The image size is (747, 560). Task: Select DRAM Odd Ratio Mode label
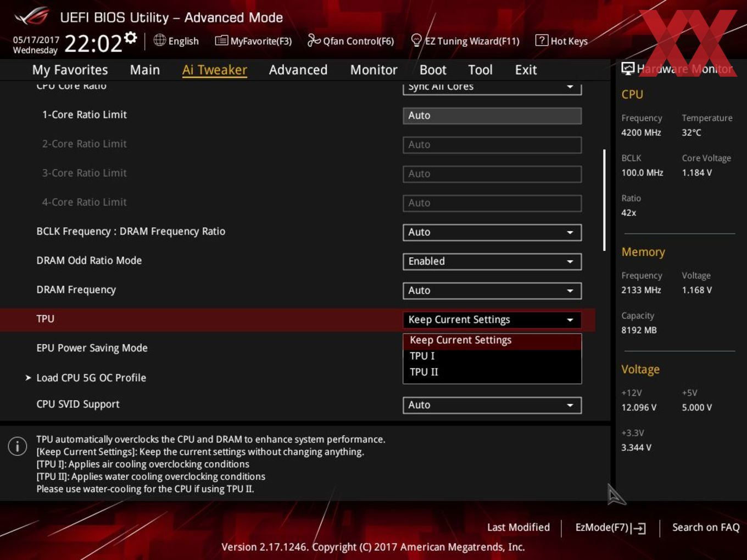pos(89,260)
